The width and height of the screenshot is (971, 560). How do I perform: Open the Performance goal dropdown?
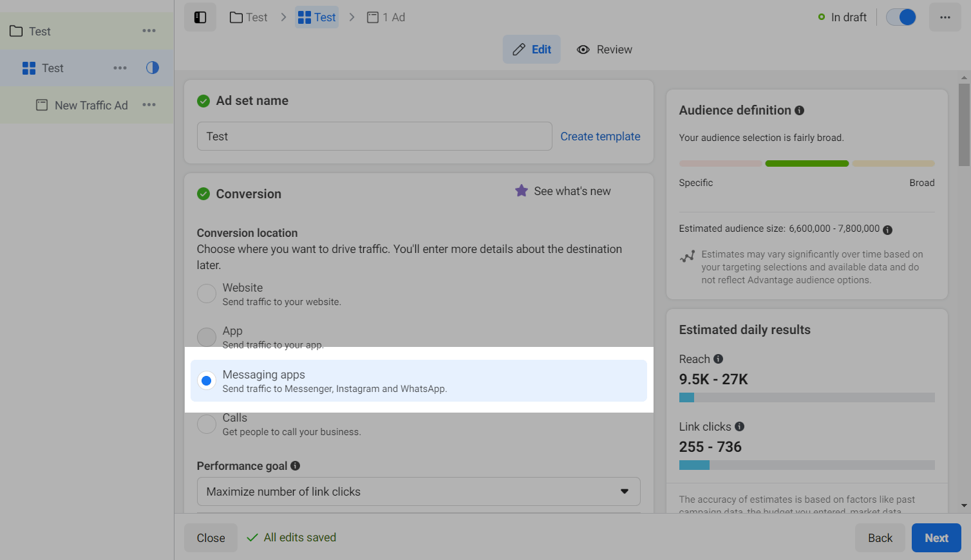tap(419, 492)
